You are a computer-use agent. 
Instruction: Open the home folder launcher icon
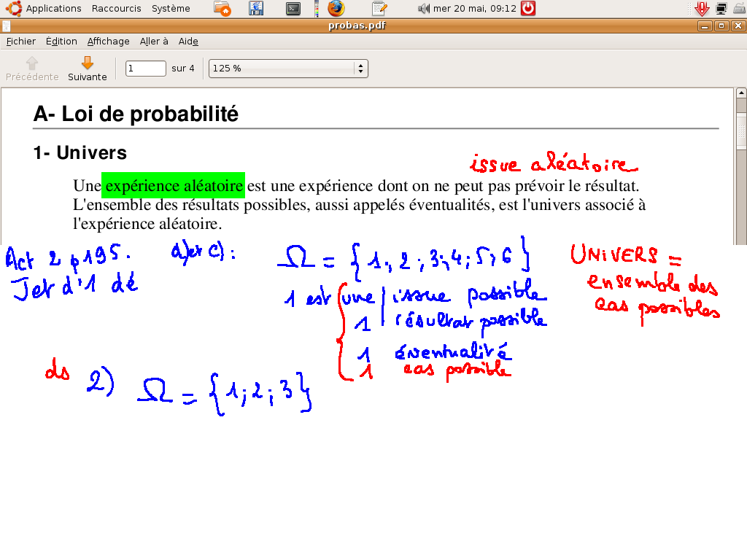click(223, 9)
